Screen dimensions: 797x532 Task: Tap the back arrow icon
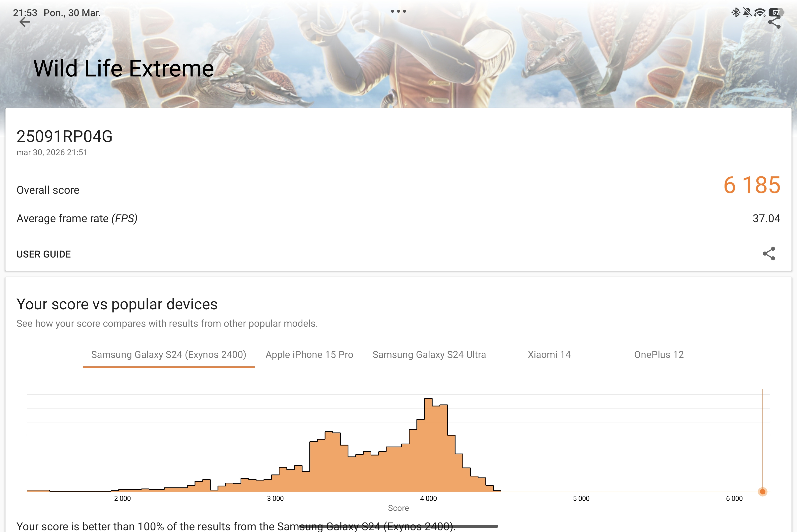24,22
